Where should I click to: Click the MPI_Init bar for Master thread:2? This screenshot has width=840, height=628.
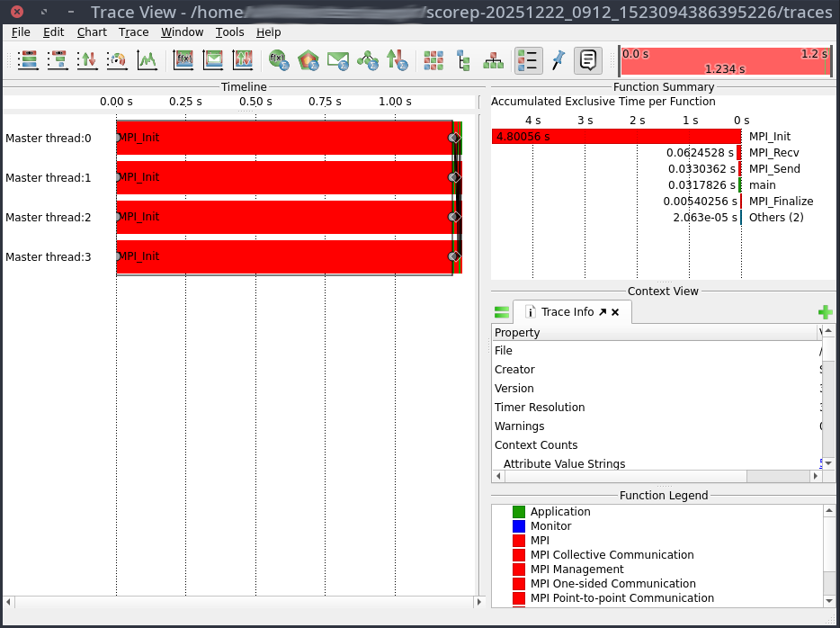click(283, 217)
